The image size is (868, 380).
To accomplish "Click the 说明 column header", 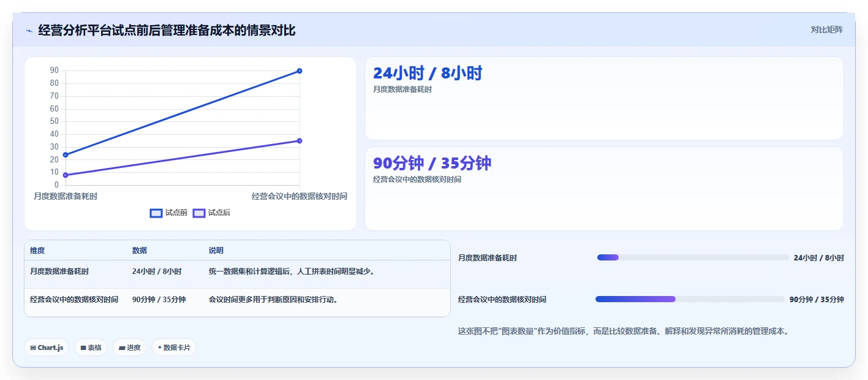I will pyautogui.click(x=216, y=251).
